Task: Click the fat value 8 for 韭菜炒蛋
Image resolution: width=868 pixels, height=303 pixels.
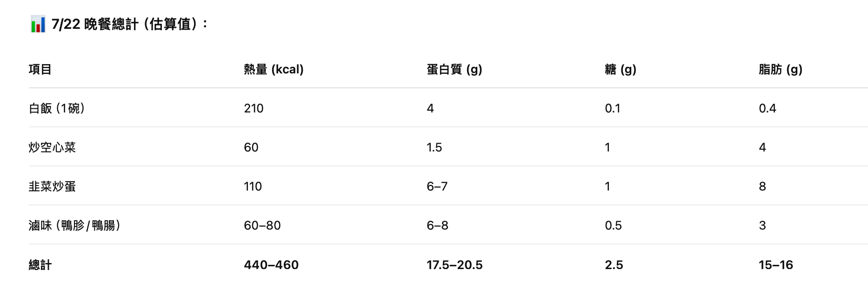Action: [x=762, y=186]
